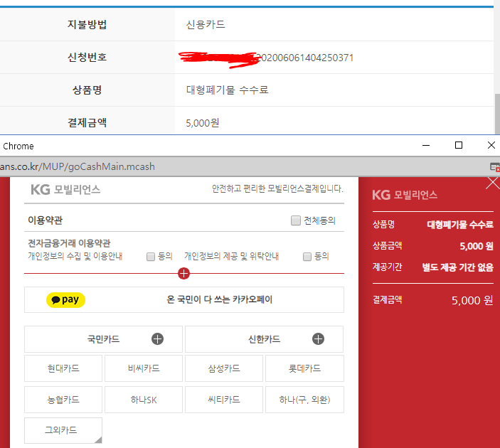Screen dimensions: 500x448
Task: Choose 하나(구. 외환) card option
Action: [304, 400]
